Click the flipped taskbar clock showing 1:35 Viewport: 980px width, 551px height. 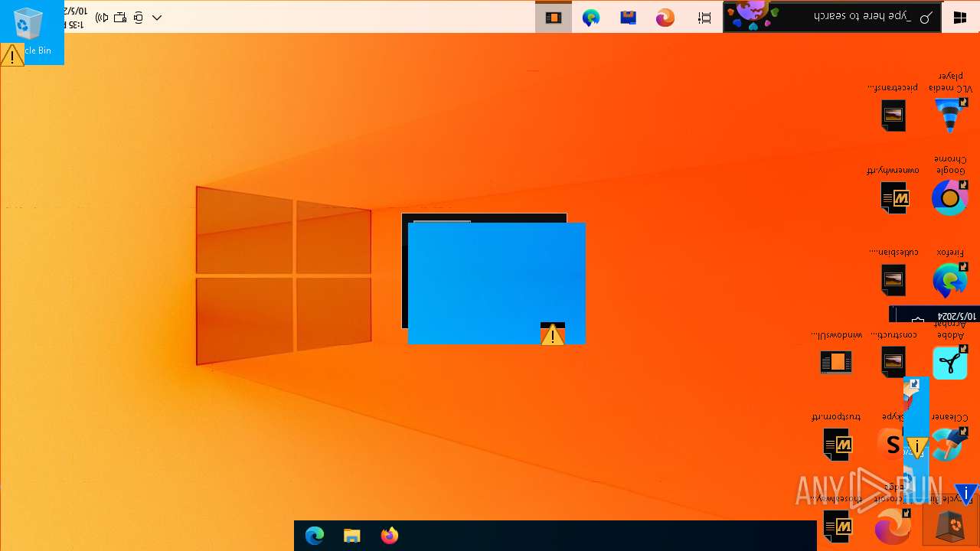coord(75,18)
